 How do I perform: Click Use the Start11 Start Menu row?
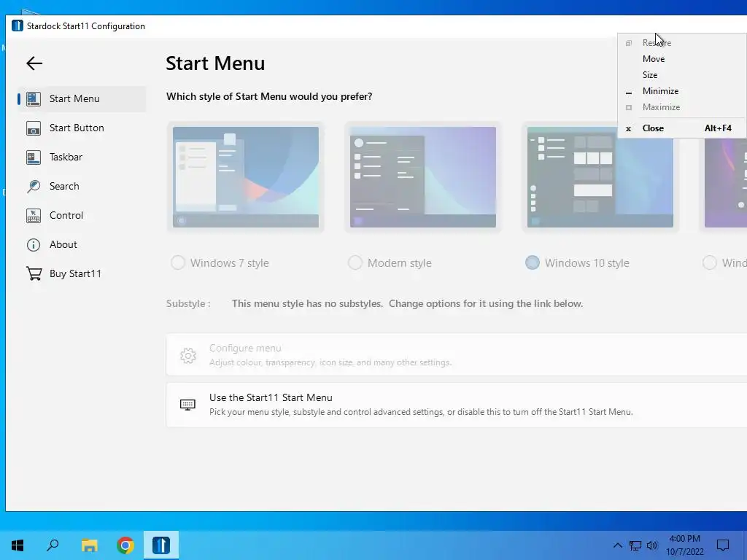(x=457, y=405)
